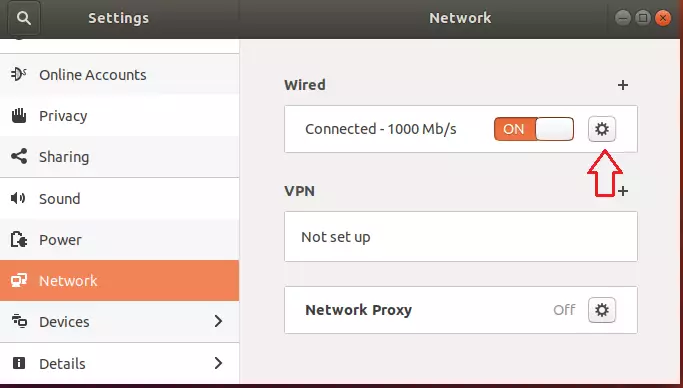
Task: Expand the Details submenu chevron
Action: pos(219,363)
